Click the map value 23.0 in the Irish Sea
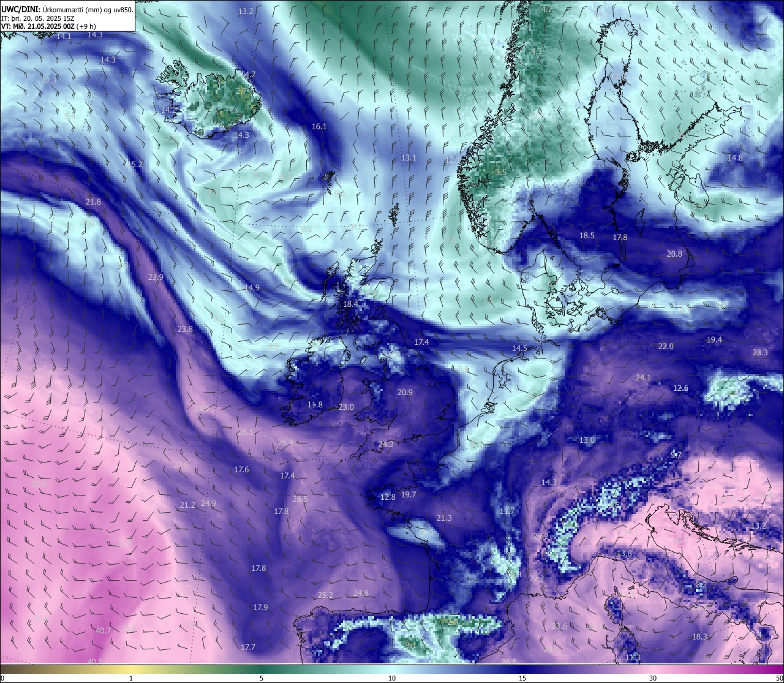This screenshot has width=784, height=683. click(x=346, y=407)
